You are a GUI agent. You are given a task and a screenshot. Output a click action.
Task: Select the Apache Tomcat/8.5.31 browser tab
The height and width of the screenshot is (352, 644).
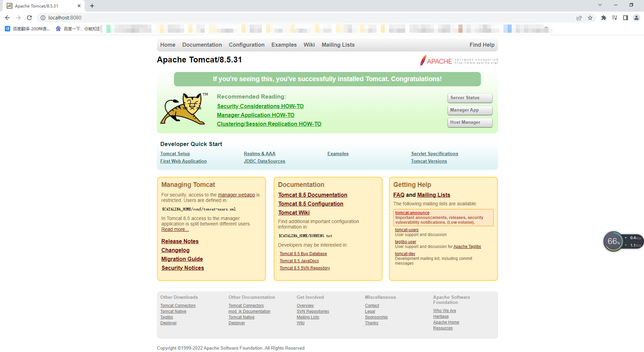43,6
